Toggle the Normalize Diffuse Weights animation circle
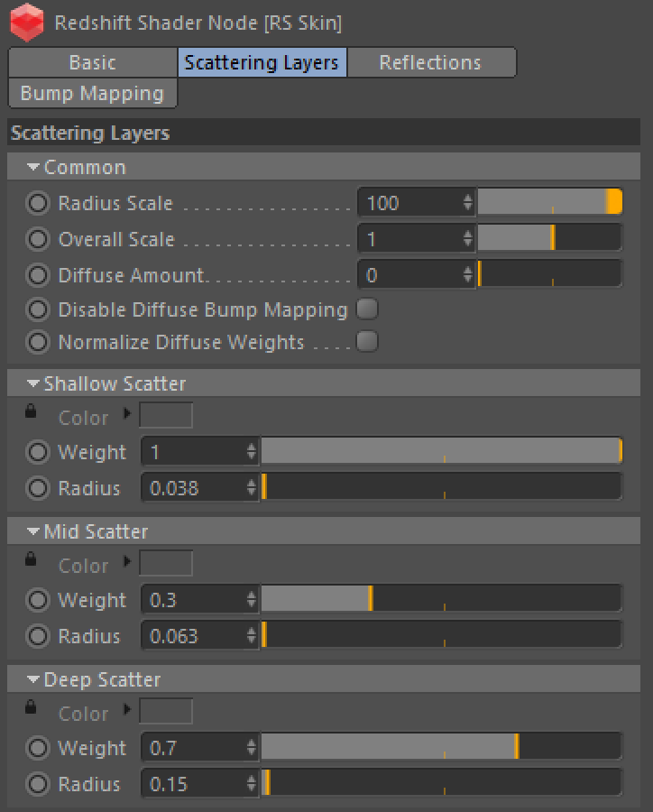The image size is (653, 812). point(38,342)
